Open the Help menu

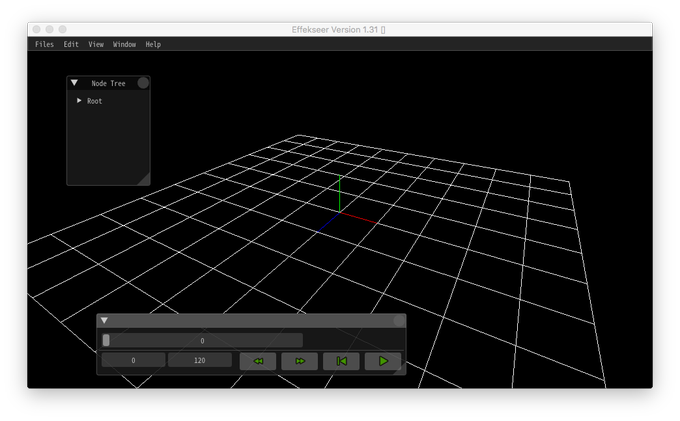point(153,44)
